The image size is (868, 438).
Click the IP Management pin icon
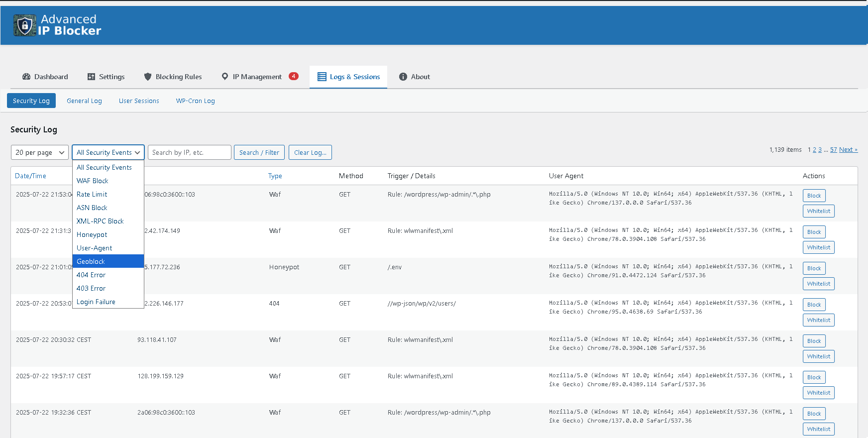[x=225, y=77]
